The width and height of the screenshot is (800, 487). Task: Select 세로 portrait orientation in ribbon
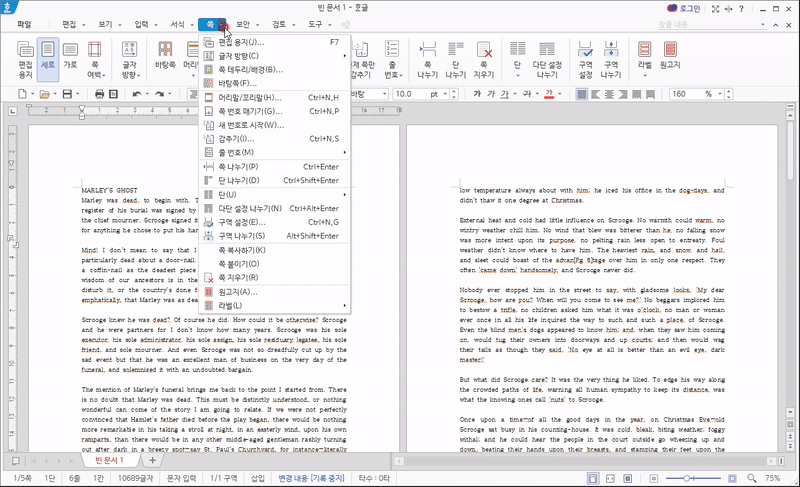(x=48, y=60)
